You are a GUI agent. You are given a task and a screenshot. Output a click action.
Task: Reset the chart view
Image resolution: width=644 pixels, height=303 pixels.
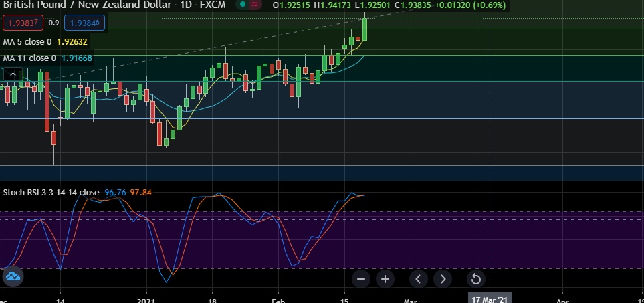475,279
